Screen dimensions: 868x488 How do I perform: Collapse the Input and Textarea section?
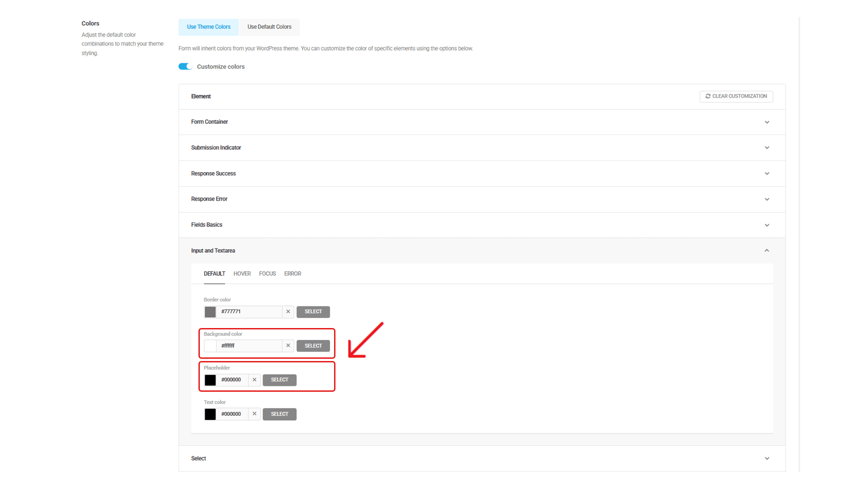[767, 250]
